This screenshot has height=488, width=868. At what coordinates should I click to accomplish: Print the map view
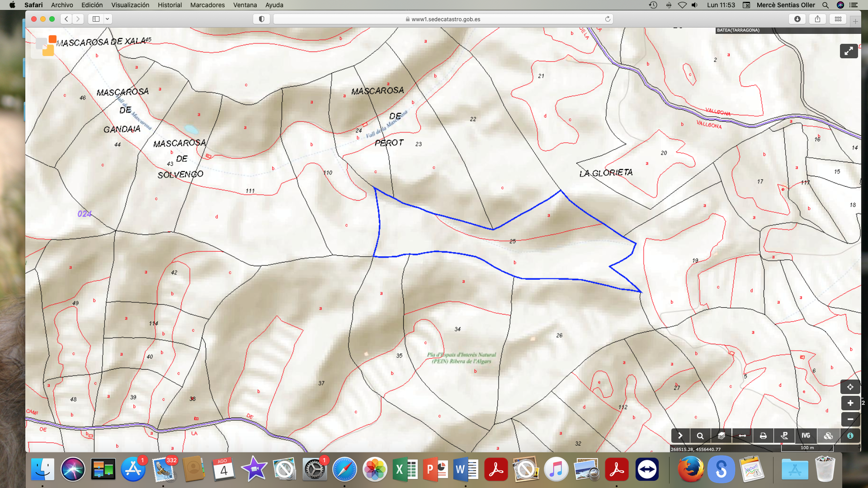tap(763, 436)
